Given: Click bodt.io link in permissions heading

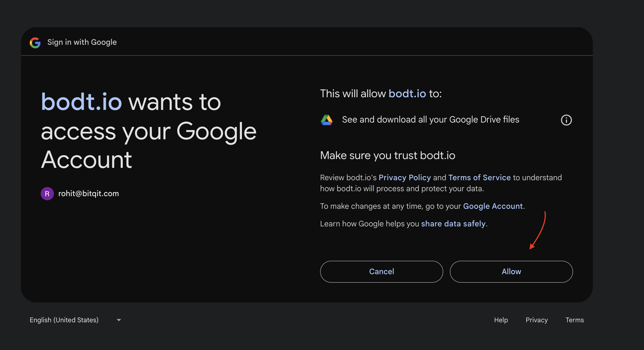Looking at the screenshot, I should [x=407, y=94].
